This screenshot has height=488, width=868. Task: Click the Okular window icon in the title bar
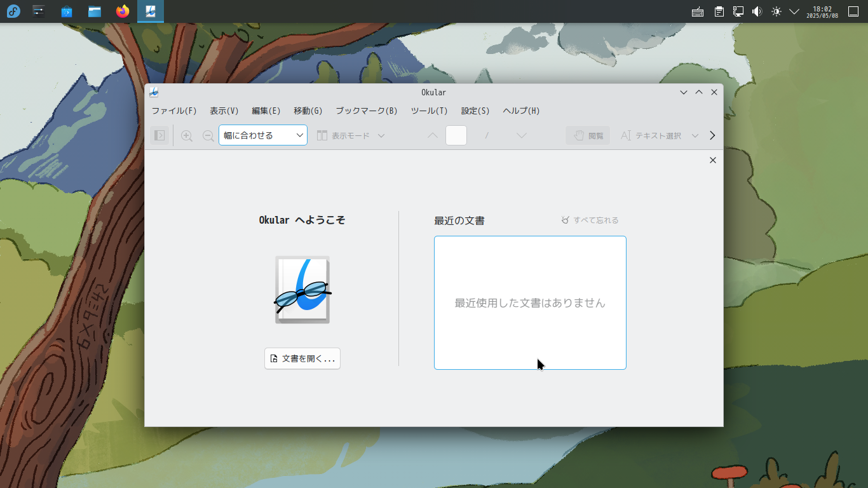(154, 92)
